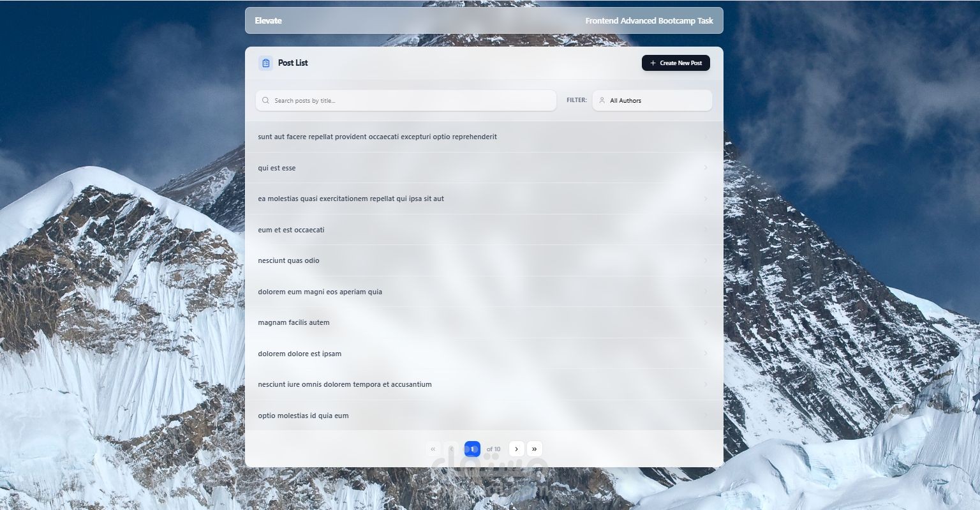Viewport: 980px width, 510px height.
Task: Click the FILTER: label
Action: point(577,100)
